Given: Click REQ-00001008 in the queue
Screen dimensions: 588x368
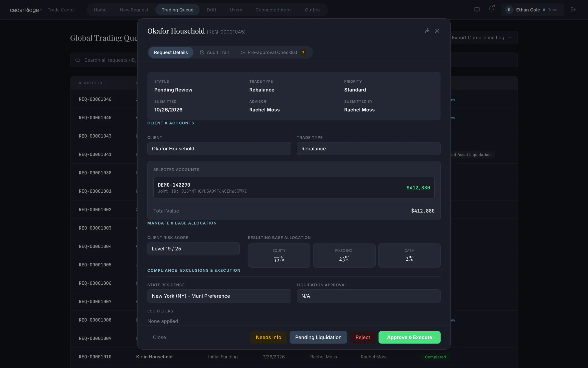Looking at the screenshot, I should click(95, 320).
